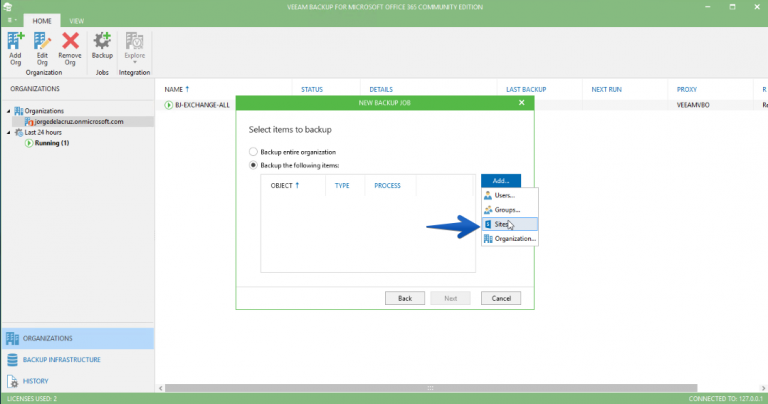768x404 pixels.
Task: Click the STATUS column header
Action: (312, 89)
